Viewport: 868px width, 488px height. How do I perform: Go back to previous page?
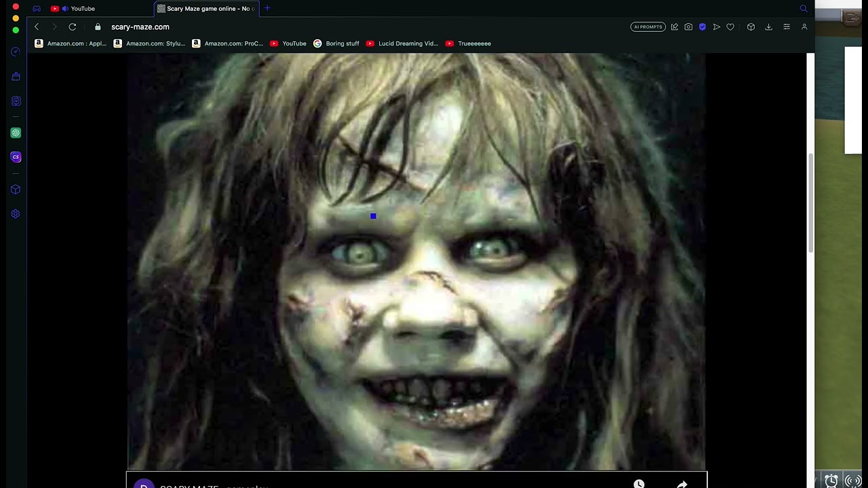tap(37, 26)
